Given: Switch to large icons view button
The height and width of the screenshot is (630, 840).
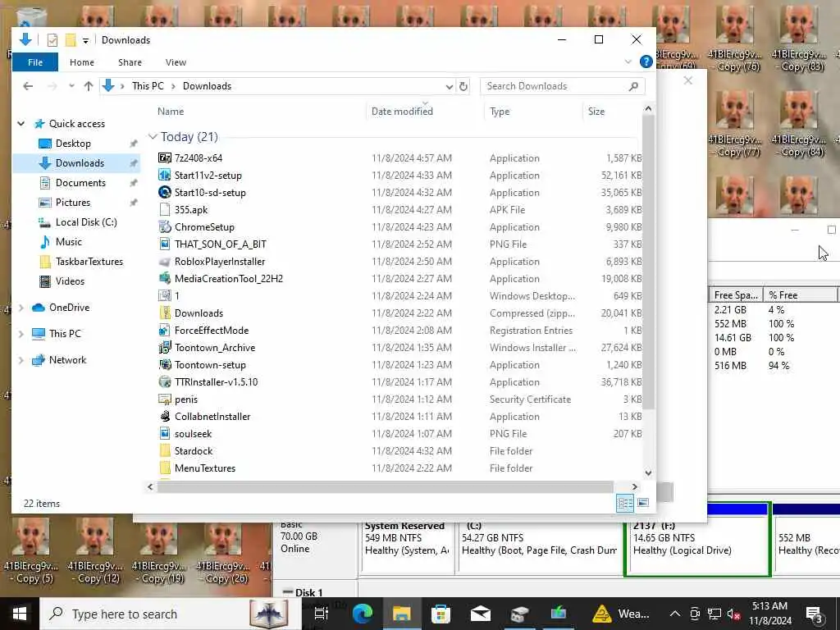Looking at the screenshot, I should 643,503.
